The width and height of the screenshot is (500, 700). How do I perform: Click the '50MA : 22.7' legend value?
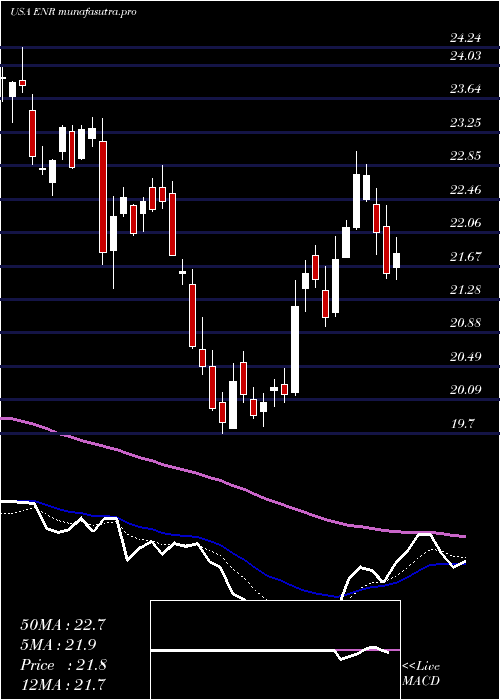point(63,625)
